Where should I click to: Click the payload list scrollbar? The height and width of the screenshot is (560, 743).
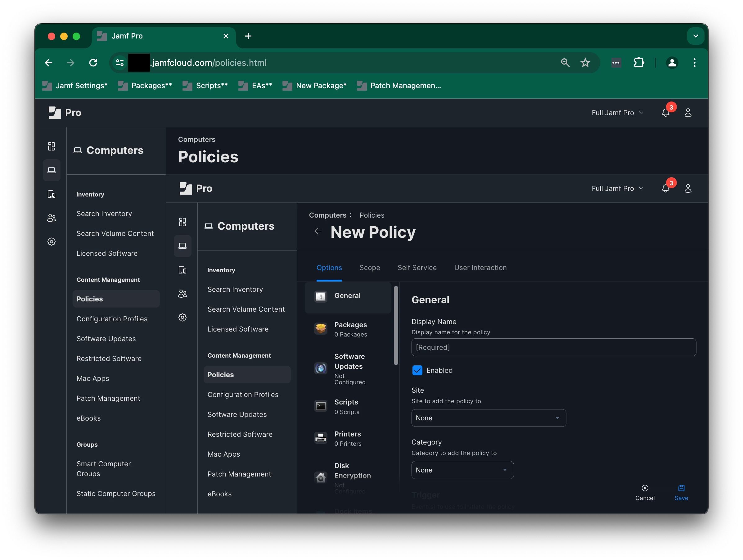(396, 325)
